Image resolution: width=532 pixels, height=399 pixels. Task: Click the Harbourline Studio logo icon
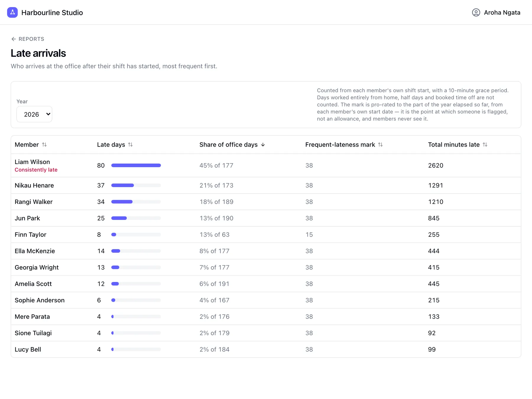(x=12, y=12)
